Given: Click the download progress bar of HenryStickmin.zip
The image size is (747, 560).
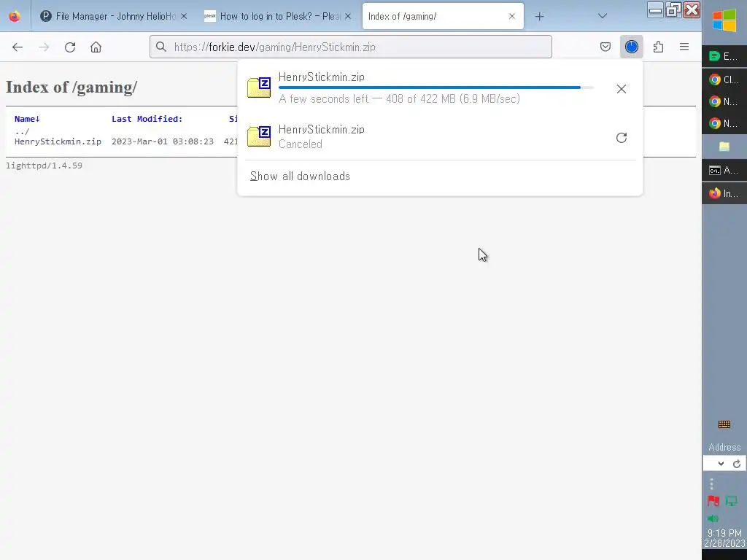Looking at the screenshot, I should 436,87.
